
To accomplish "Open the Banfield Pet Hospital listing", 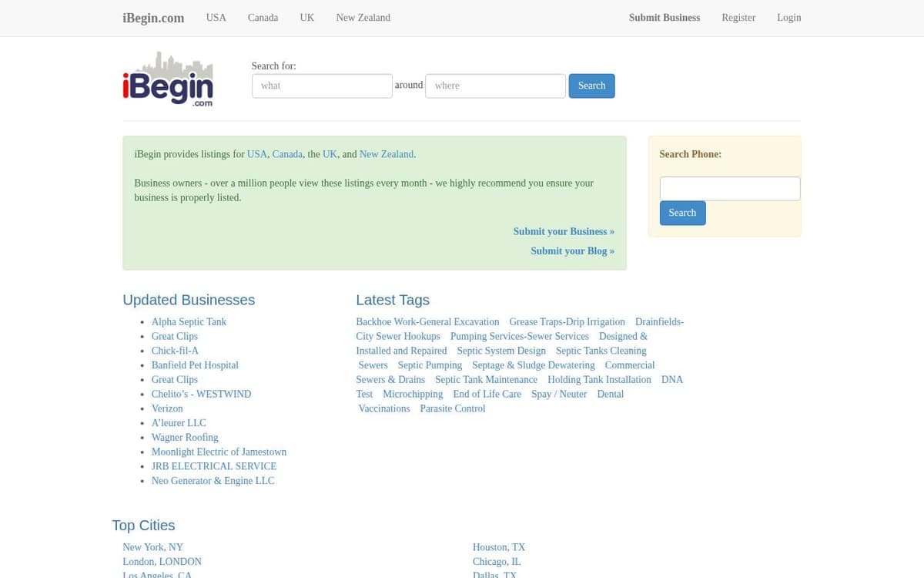I will [x=195, y=365].
